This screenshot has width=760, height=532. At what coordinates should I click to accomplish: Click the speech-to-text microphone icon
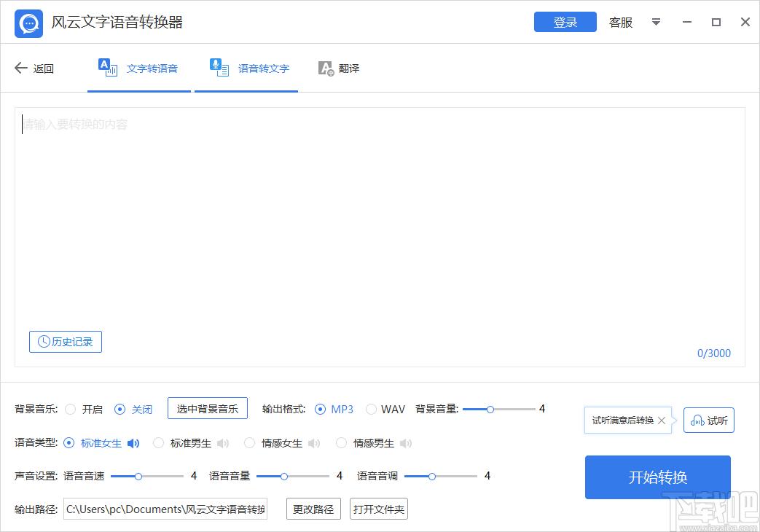219,67
